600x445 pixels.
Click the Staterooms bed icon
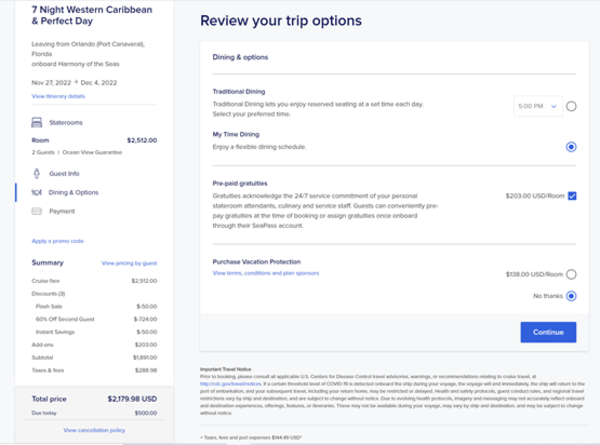pyautogui.click(x=37, y=122)
